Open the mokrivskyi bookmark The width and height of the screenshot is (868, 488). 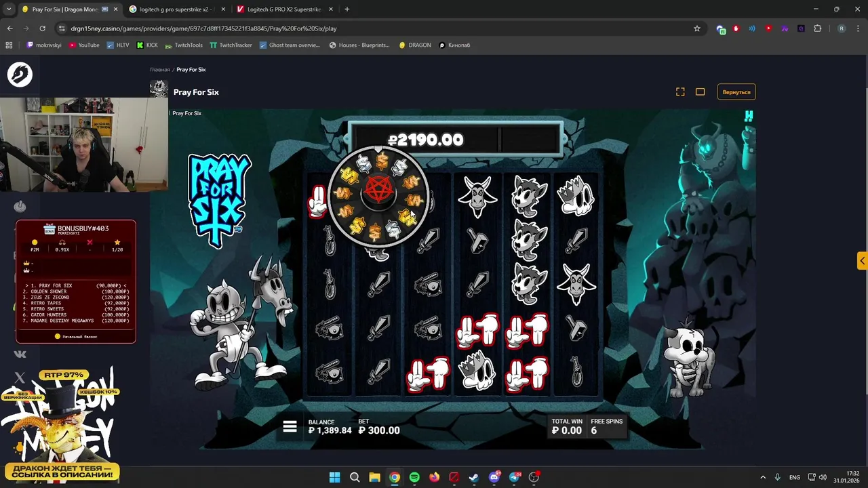point(44,45)
